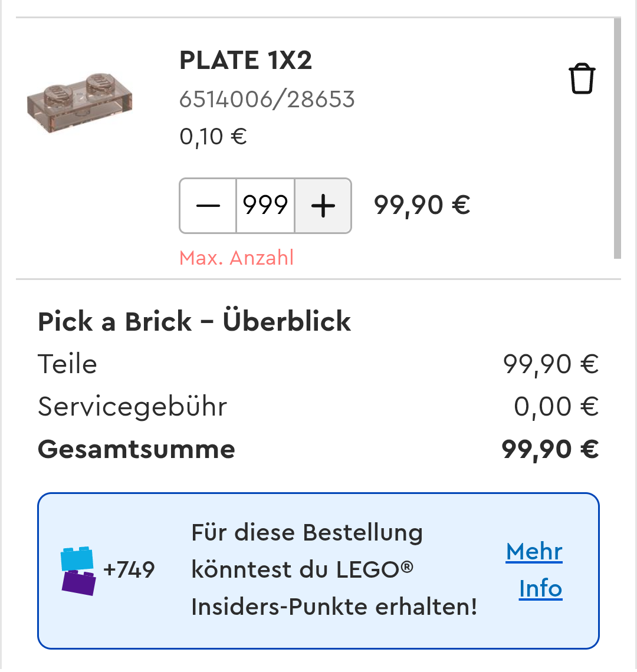Click the unit price 0,10 €
The width and height of the screenshot is (637, 672).
point(213,137)
